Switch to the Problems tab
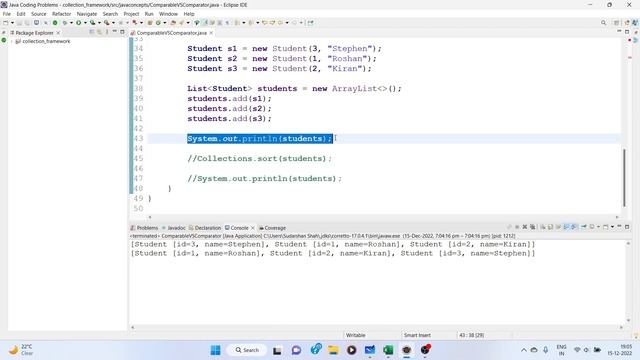The image size is (640, 360). pos(144,228)
